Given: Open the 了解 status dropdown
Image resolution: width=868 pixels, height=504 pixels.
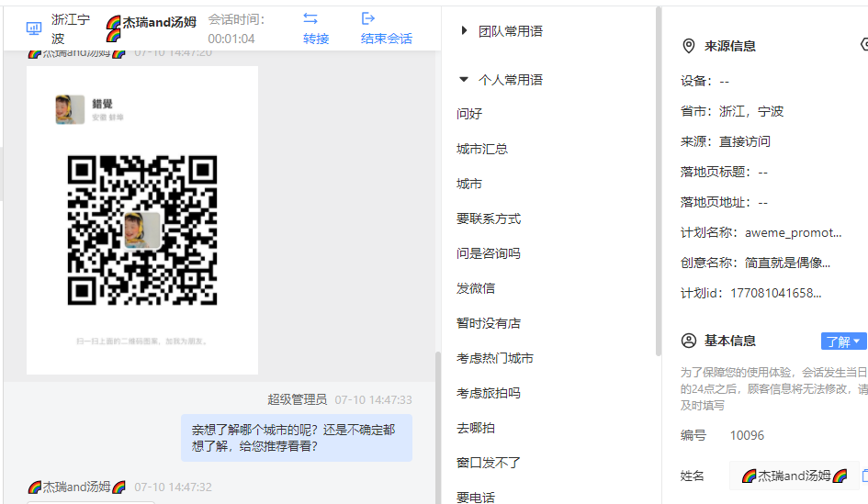Looking at the screenshot, I should [843, 342].
